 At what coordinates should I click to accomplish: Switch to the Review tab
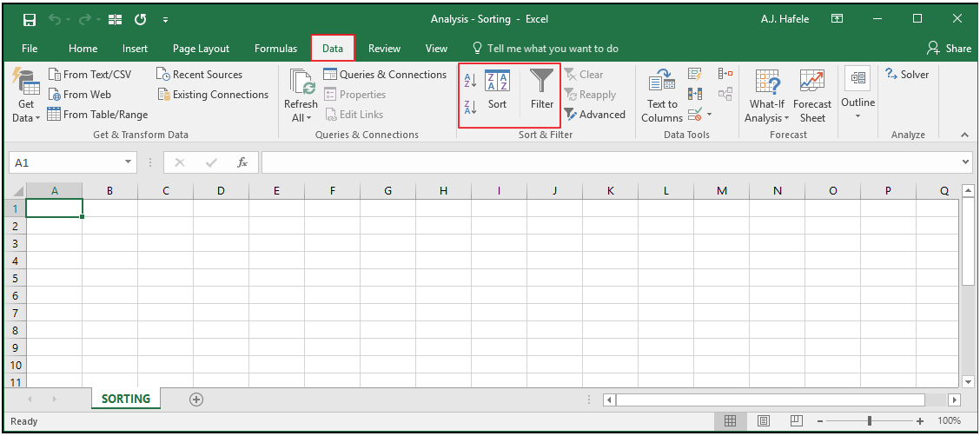pos(384,48)
